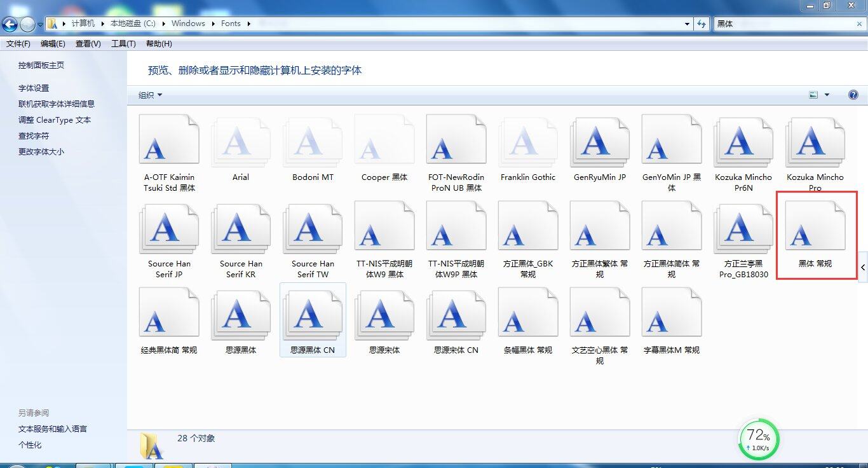Select the A-OTF Kaimin Tsuki Std font icon
The image size is (868, 468).
pos(169,141)
